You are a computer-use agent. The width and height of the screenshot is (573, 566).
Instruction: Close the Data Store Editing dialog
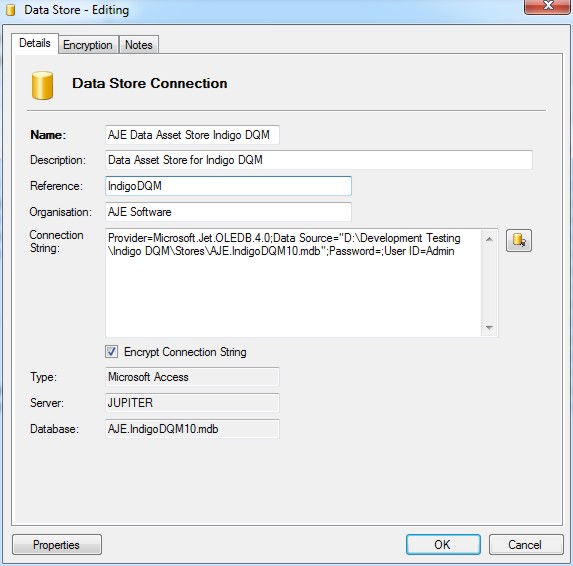tap(548, 7)
